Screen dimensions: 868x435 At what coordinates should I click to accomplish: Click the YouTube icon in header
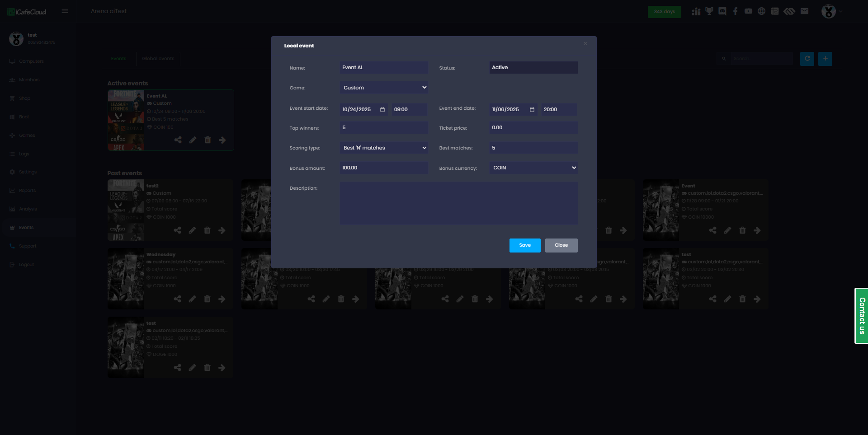tap(749, 11)
